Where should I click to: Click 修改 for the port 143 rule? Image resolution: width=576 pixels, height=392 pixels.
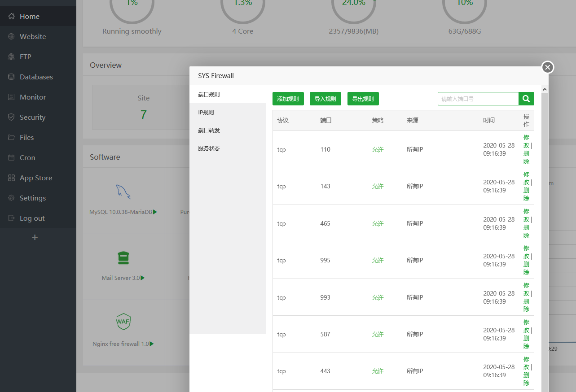point(527,178)
